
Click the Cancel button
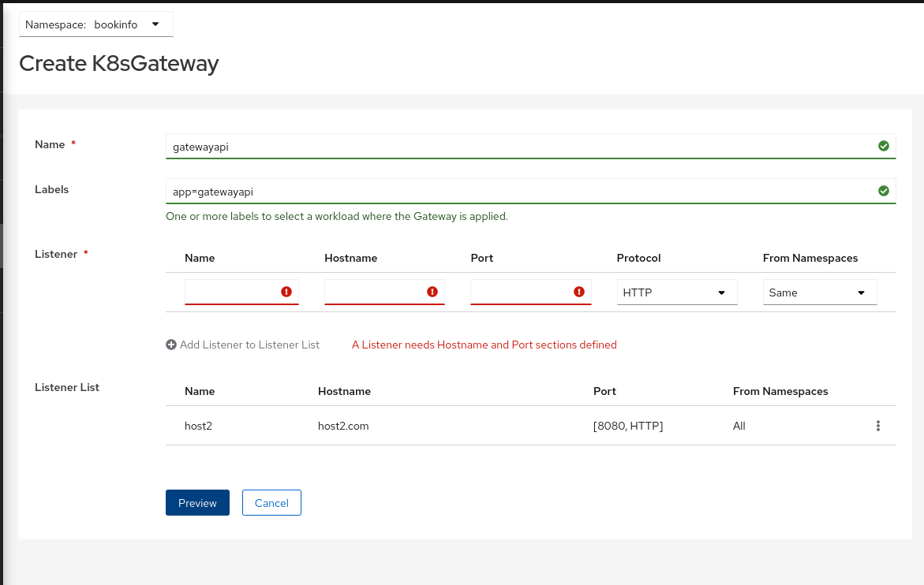coord(271,502)
